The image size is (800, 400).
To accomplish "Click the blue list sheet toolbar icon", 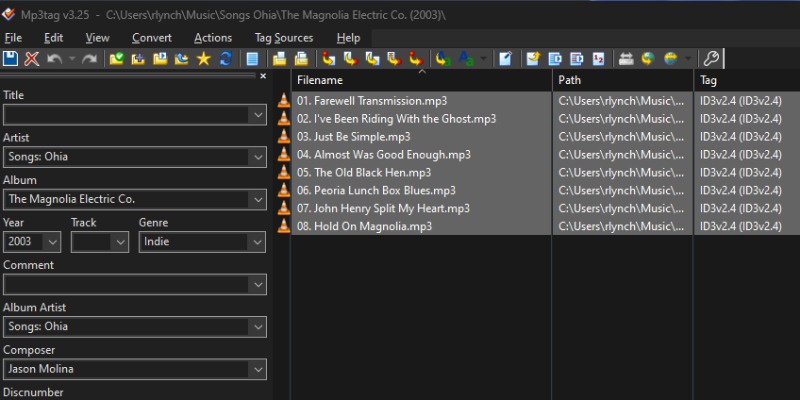I will pyautogui.click(x=252, y=59).
